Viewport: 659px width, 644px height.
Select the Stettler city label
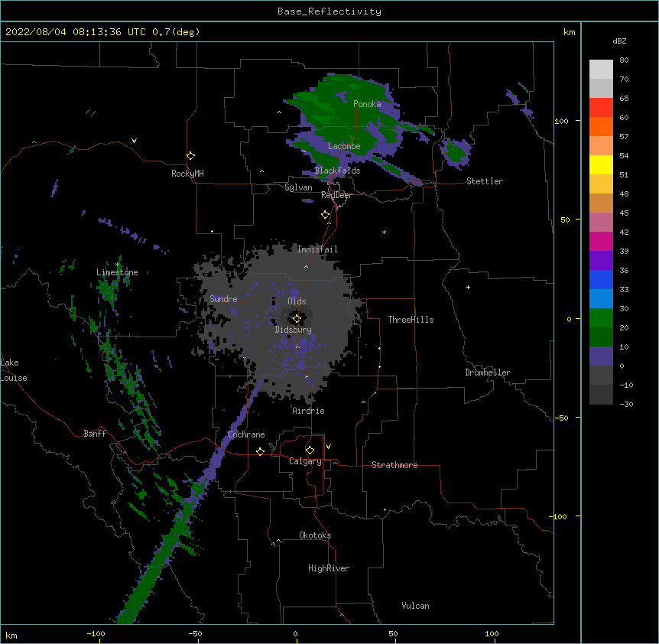[485, 181]
